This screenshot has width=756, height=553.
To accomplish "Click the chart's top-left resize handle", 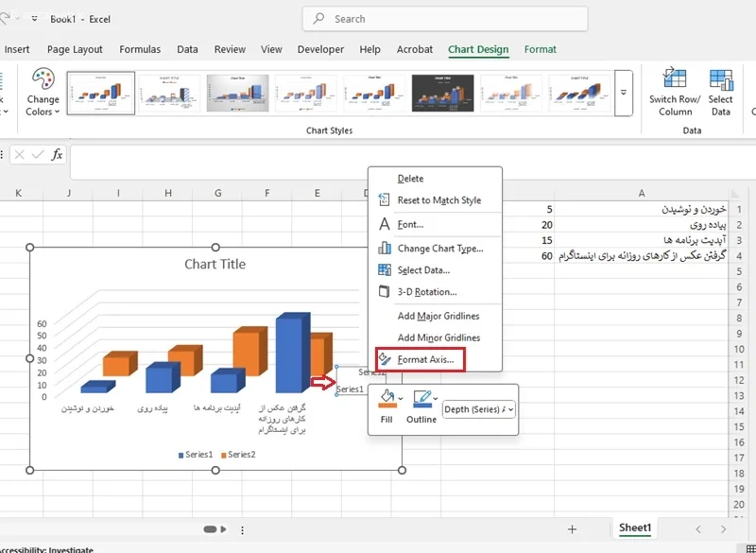I will 30,248.
